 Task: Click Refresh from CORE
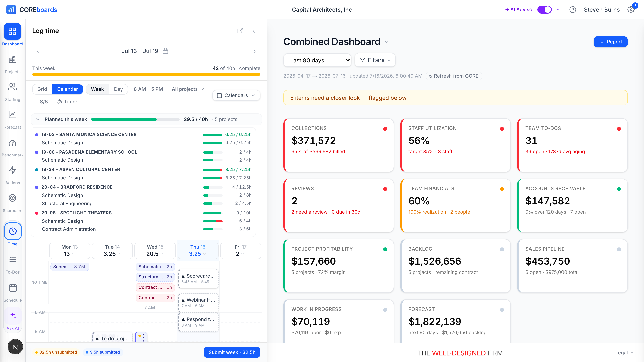pos(454,76)
